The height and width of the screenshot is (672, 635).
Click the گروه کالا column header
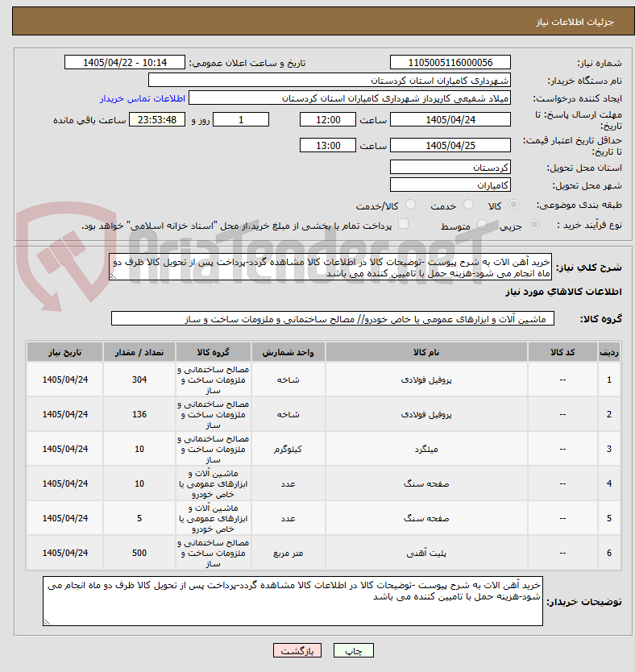[x=213, y=352]
